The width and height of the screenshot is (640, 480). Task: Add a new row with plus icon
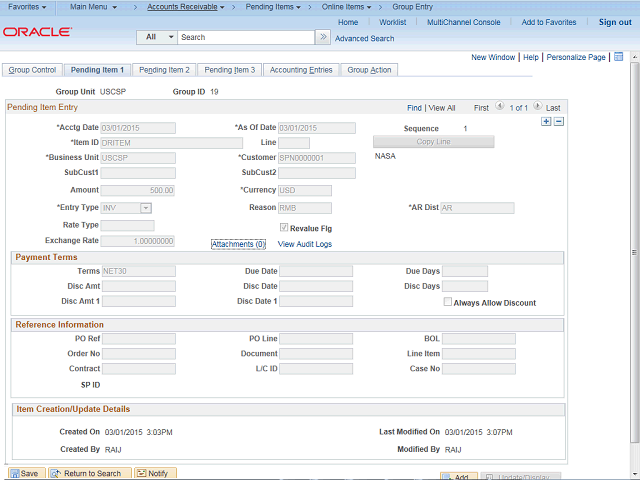546,121
